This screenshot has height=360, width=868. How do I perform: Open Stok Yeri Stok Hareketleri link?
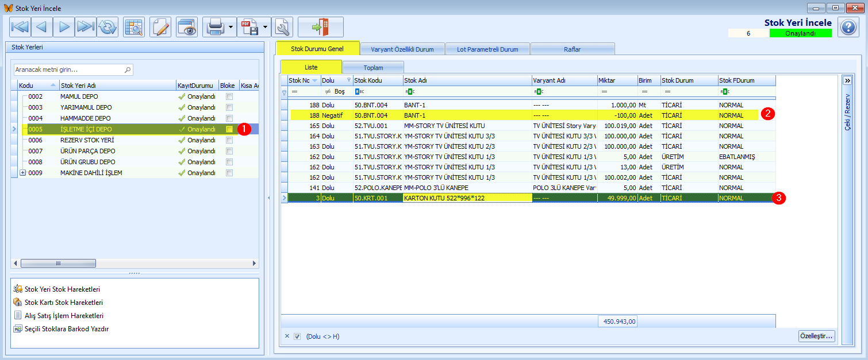pos(63,289)
